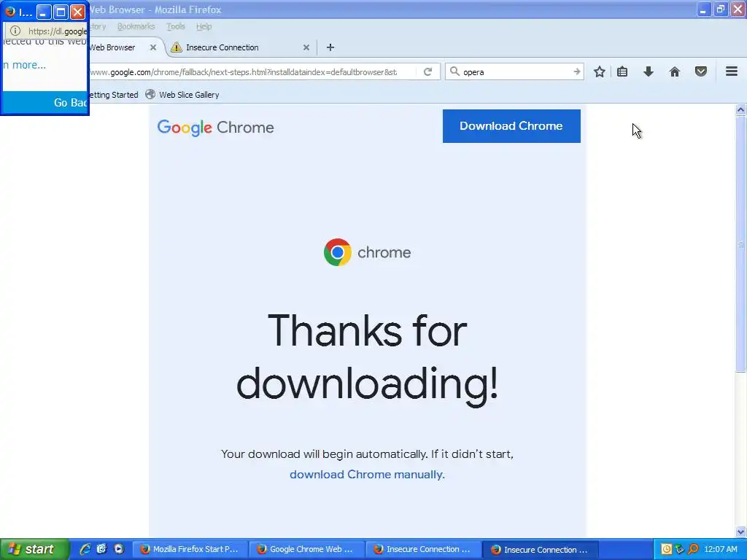Click the download Chrome manually link

(x=367, y=474)
